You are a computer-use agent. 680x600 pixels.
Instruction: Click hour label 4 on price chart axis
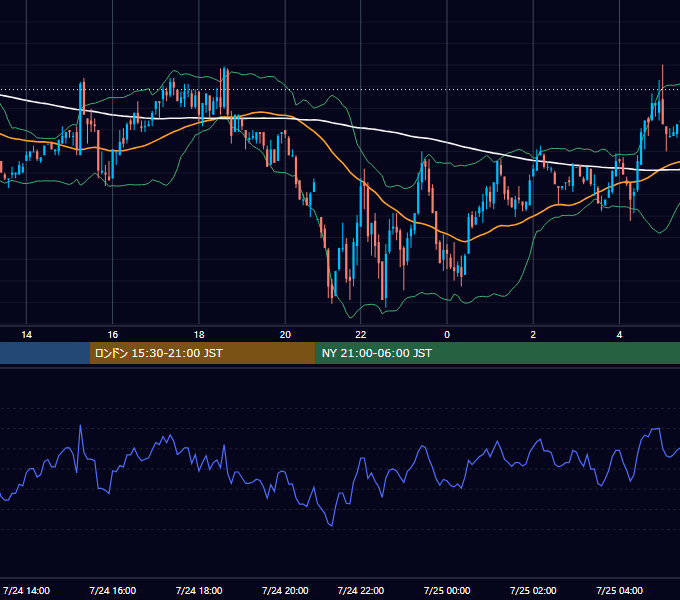point(620,335)
